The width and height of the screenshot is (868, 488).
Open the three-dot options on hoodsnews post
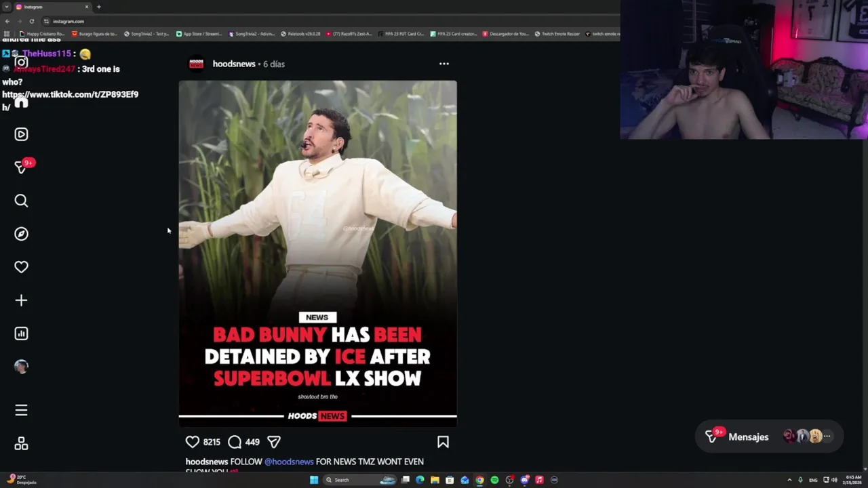click(x=444, y=64)
